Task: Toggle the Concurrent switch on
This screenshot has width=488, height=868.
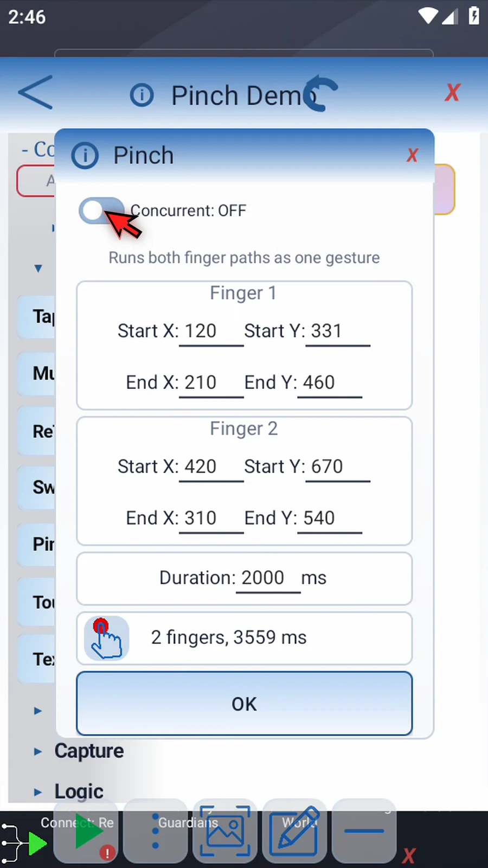Action: point(101,210)
